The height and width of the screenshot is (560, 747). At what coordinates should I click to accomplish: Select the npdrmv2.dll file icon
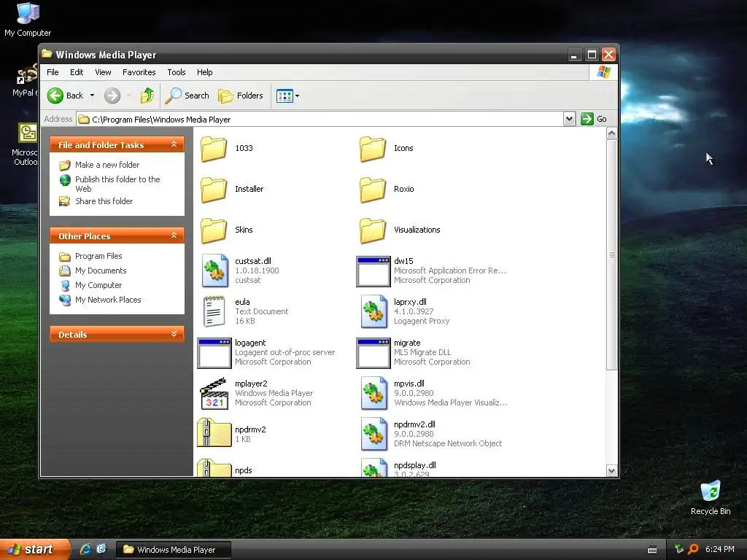pyautogui.click(x=373, y=435)
